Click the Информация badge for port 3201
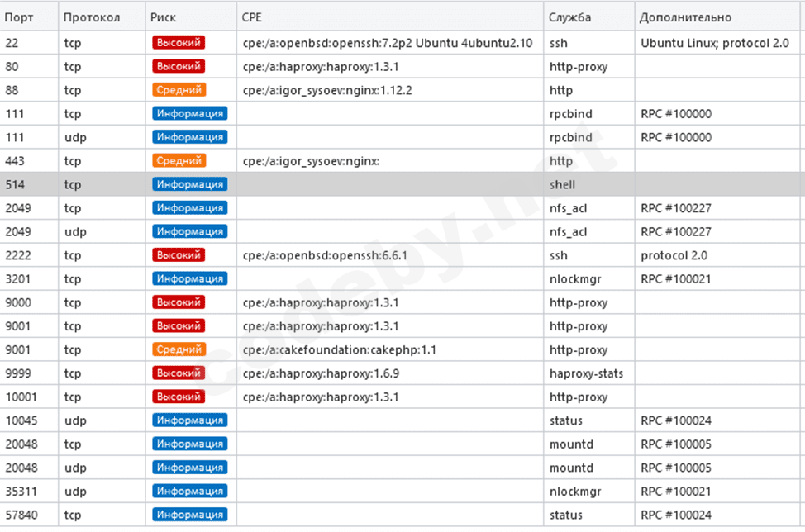Image resolution: width=805 pixels, height=532 pixels. 189,278
